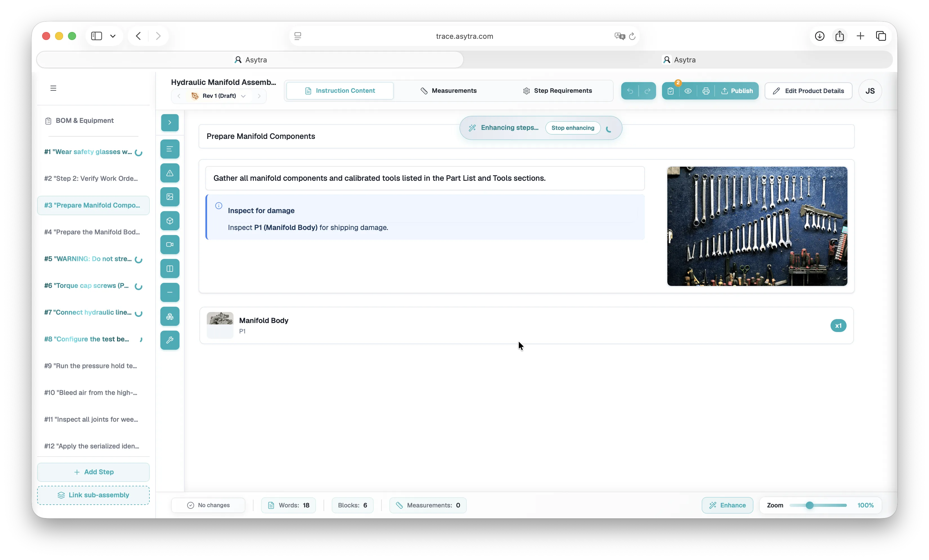The height and width of the screenshot is (560, 929).
Task: Switch to the Measurements tab
Action: (x=449, y=91)
